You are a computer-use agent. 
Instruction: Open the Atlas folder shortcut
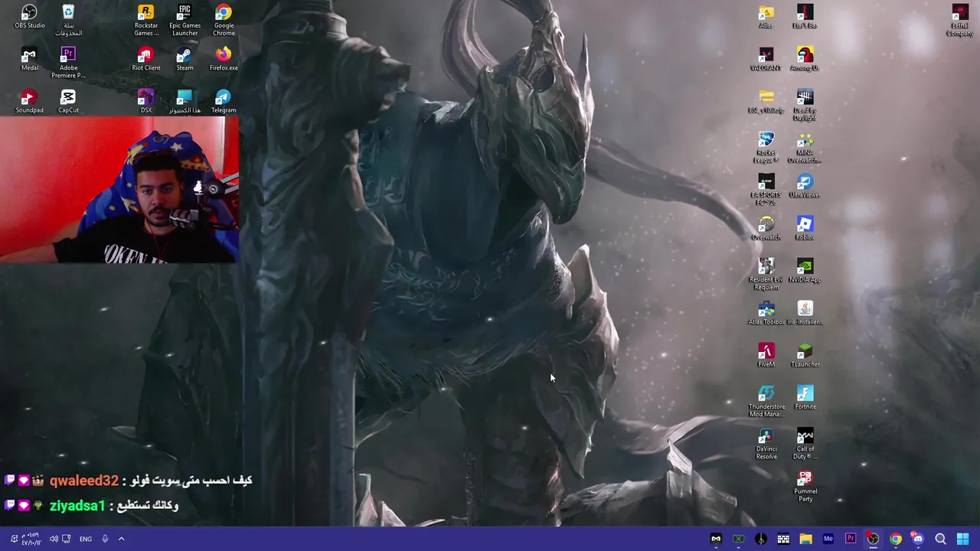[x=766, y=17]
